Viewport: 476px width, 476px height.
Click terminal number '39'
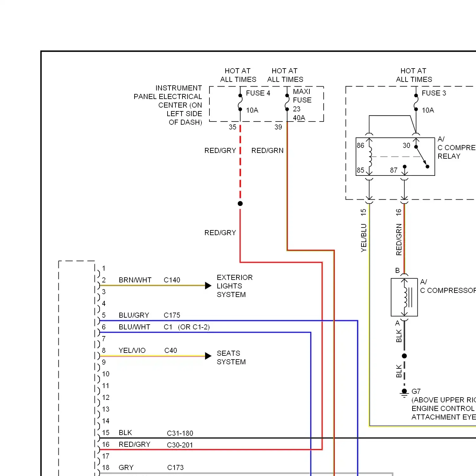point(278,127)
